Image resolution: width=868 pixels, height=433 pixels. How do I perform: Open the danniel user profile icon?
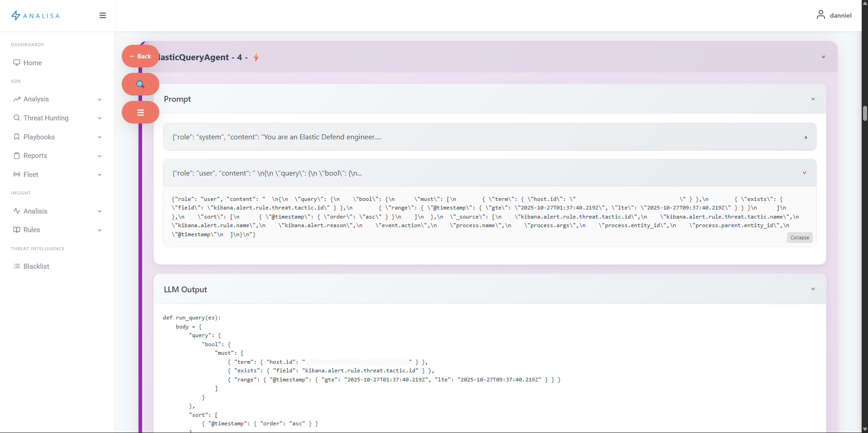click(x=821, y=14)
